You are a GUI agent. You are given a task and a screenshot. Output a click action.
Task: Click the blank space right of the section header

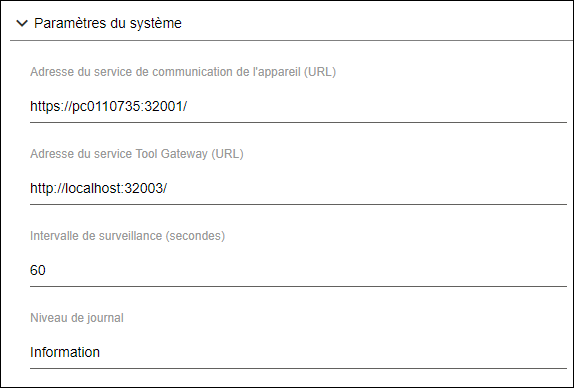tap(377, 23)
